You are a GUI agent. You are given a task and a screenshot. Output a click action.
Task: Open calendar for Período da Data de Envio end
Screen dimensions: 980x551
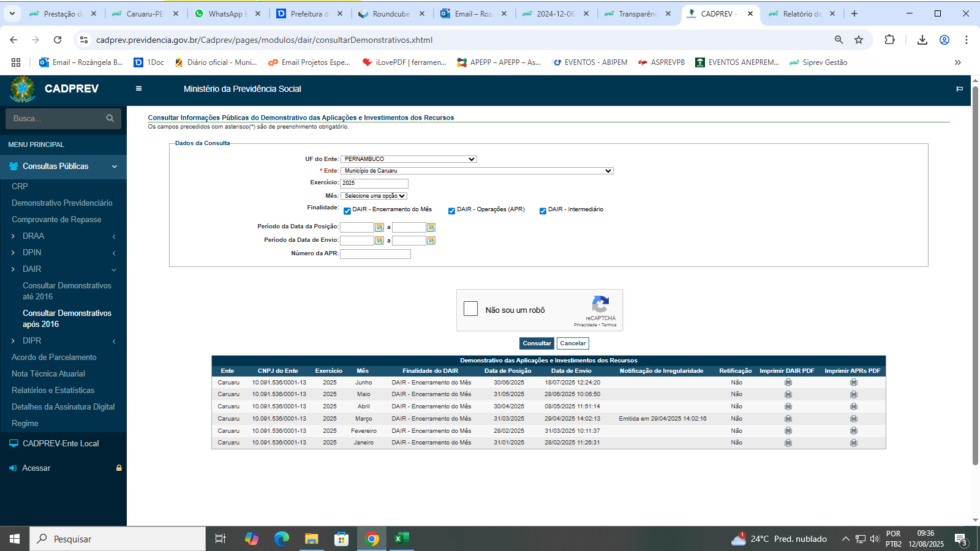431,241
